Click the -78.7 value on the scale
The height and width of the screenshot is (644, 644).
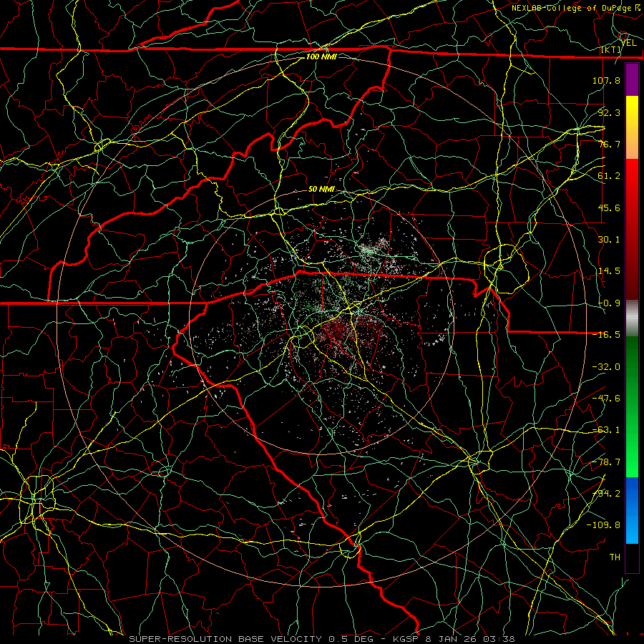[606, 462]
